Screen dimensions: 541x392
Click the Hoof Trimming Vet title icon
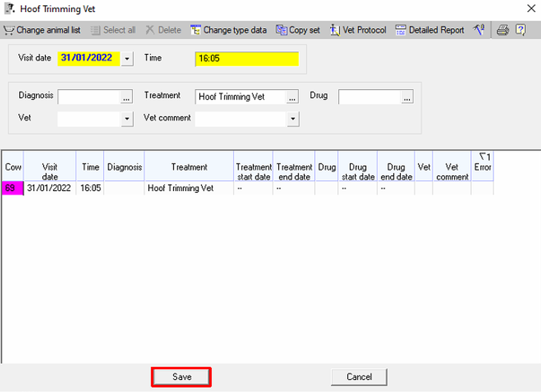click(x=9, y=9)
